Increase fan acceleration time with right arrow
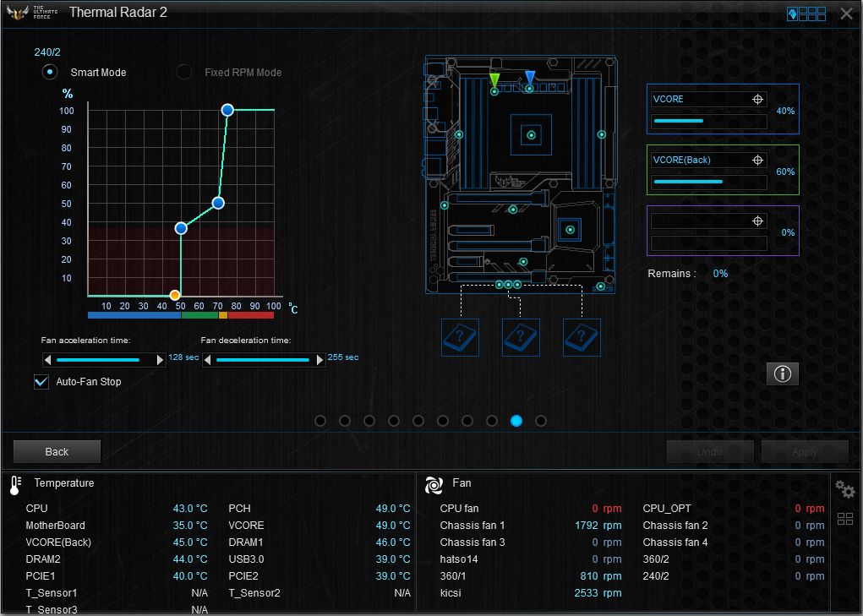 point(160,360)
